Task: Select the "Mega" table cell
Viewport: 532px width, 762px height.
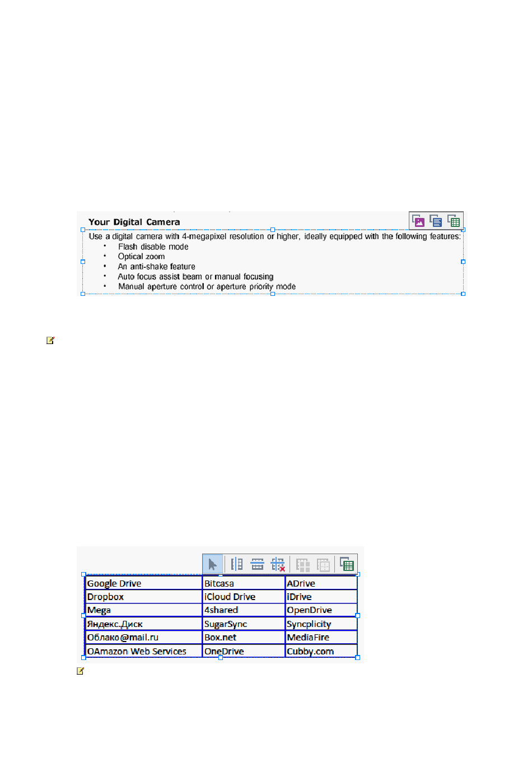Action: [x=143, y=610]
